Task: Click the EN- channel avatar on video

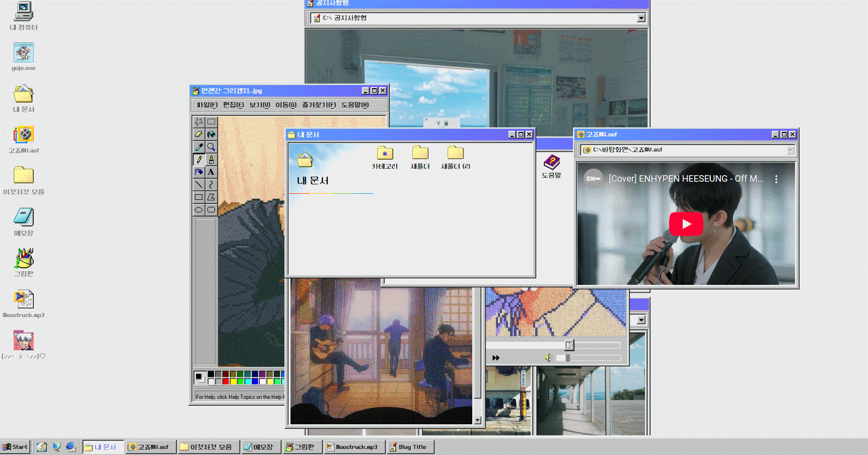Action: click(594, 179)
